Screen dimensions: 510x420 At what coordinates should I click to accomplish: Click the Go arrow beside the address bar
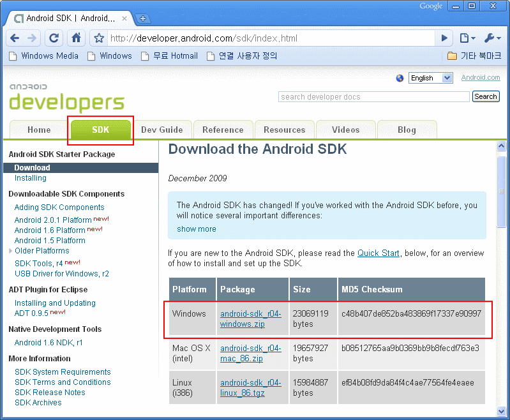pos(444,38)
